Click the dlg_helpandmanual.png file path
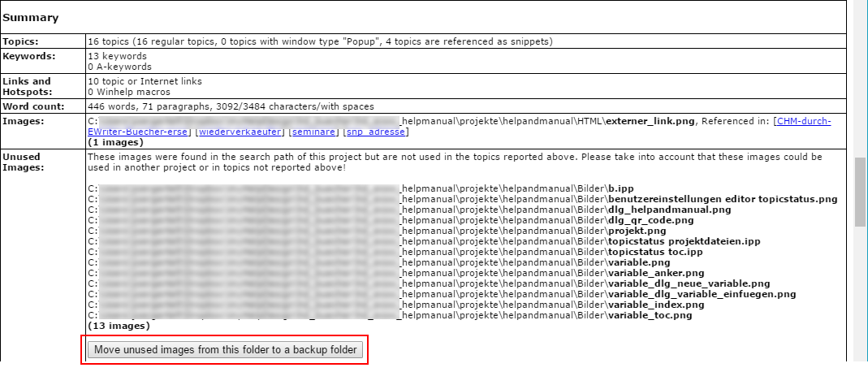 (669, 210)
